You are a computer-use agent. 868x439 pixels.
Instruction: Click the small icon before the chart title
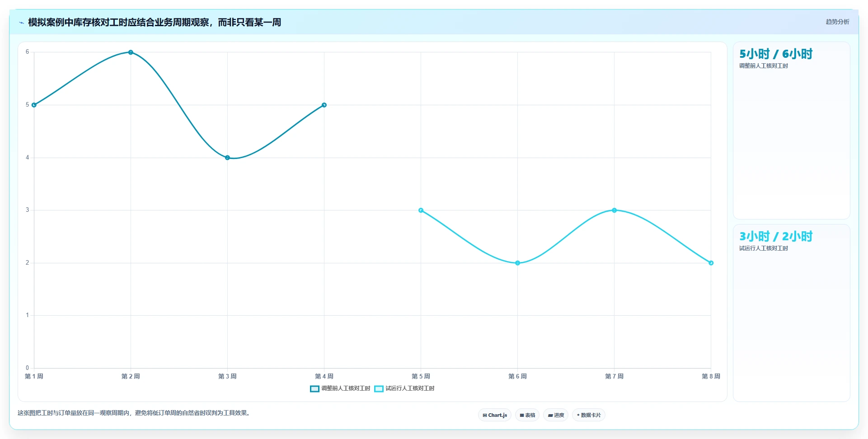pyautogui.click(x=21, y=23)
